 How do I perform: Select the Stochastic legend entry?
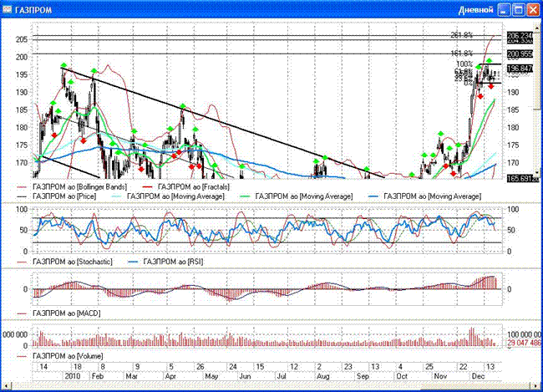point(65,262)
